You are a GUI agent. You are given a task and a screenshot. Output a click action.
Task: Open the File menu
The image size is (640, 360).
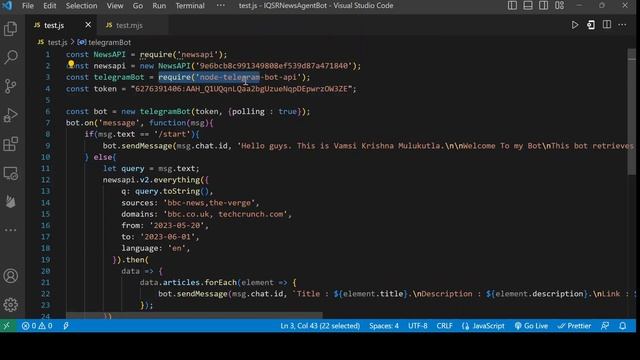point(28,6)
